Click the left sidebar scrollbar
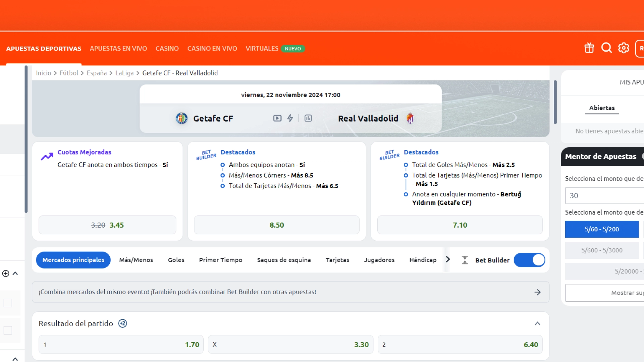644x362 pixels. click(x=26, y=139)
